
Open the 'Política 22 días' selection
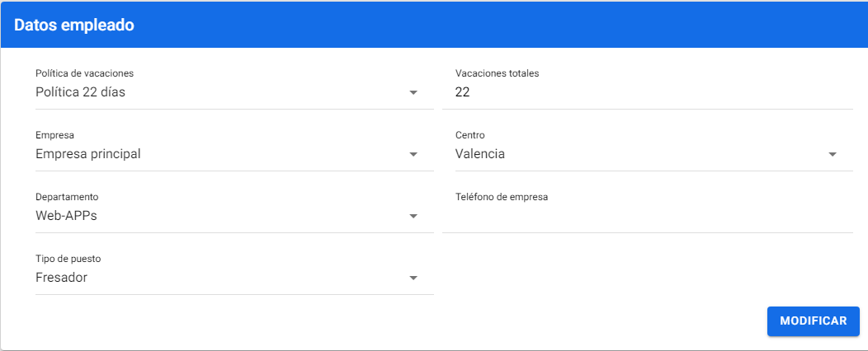(x=215, y=92)
